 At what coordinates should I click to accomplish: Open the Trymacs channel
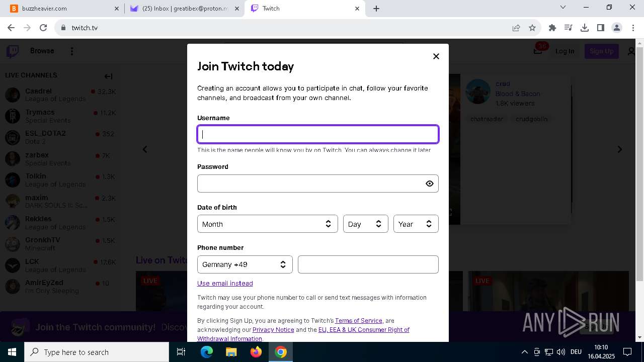[60, 116]
